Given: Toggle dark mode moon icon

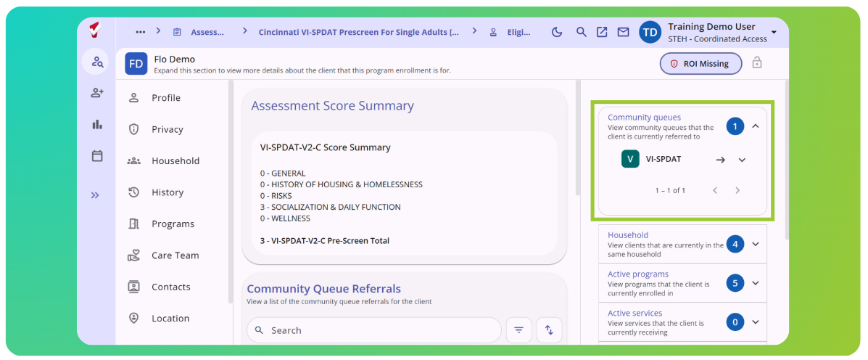Looking at the screenshot, I should point(558,32).
